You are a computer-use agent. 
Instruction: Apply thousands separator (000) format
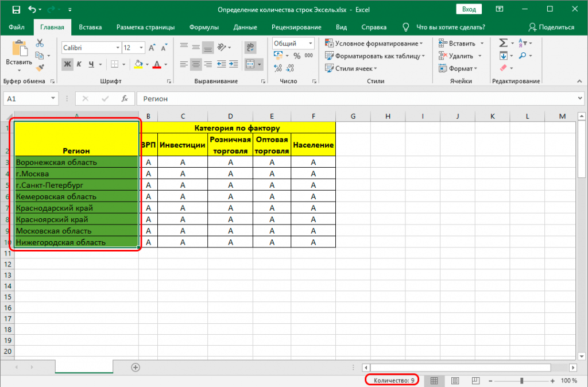[308, 56]
